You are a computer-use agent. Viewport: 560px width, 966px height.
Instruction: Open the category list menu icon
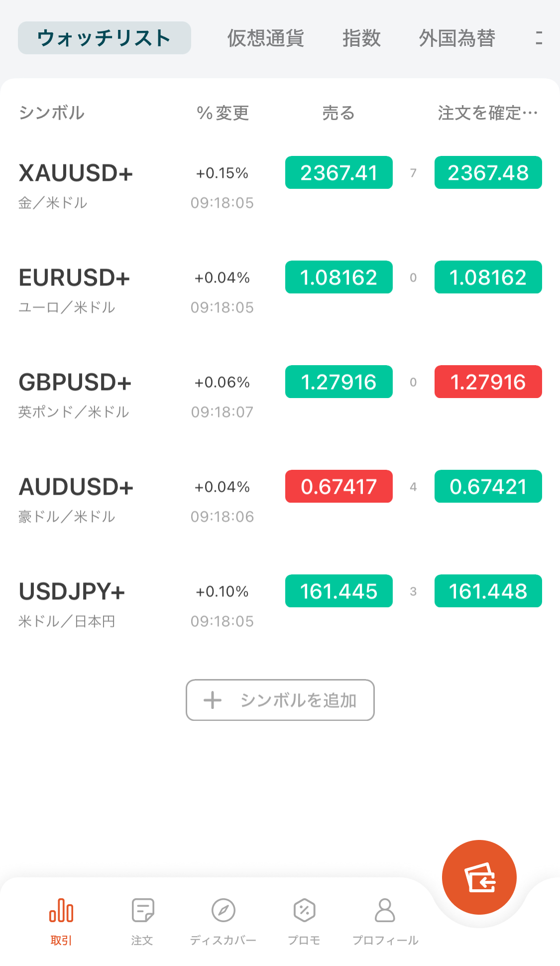click(539, 38)
